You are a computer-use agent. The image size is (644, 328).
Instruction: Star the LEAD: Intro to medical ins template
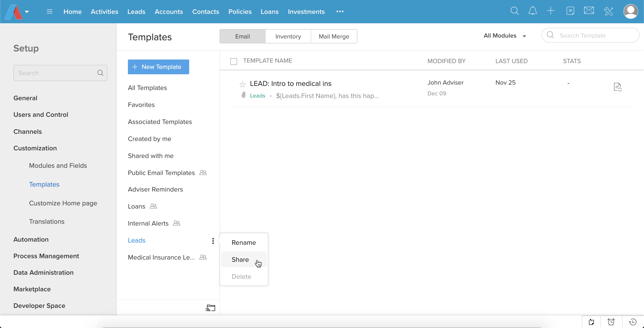click(242, 84)
